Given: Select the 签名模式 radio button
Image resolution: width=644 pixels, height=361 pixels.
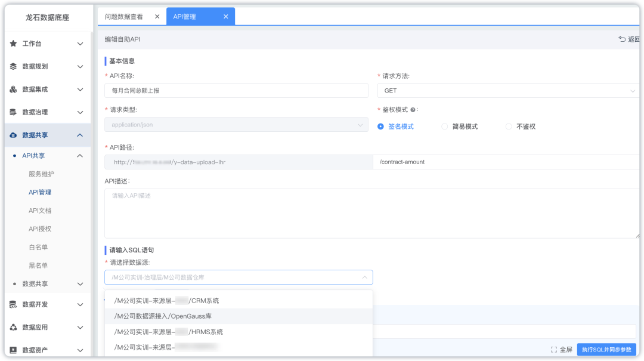Looking at the screenshot, I should (x=380, y=126).
